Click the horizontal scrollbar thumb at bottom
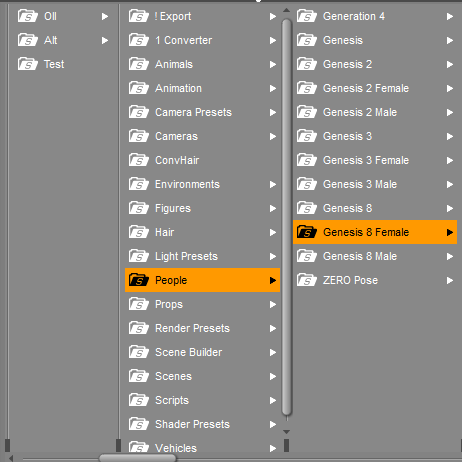Screen dimensions: 462x462 click(x=138, y=458)
